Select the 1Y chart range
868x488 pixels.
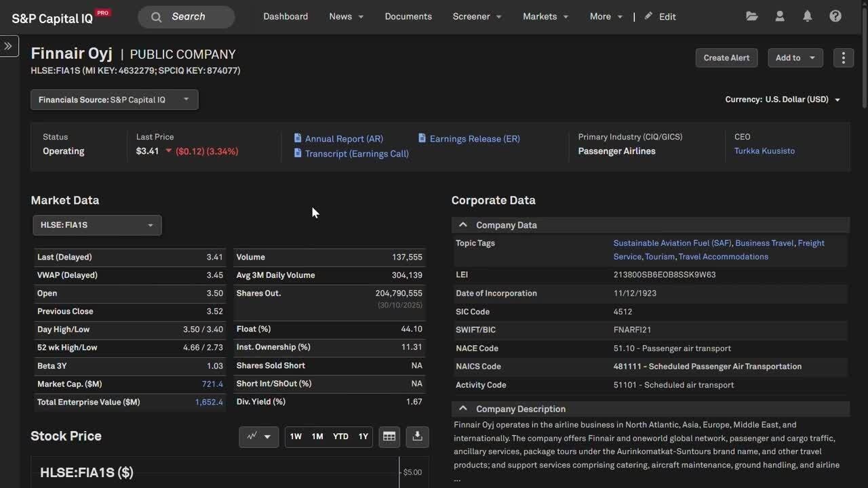[x=363, y=436]
